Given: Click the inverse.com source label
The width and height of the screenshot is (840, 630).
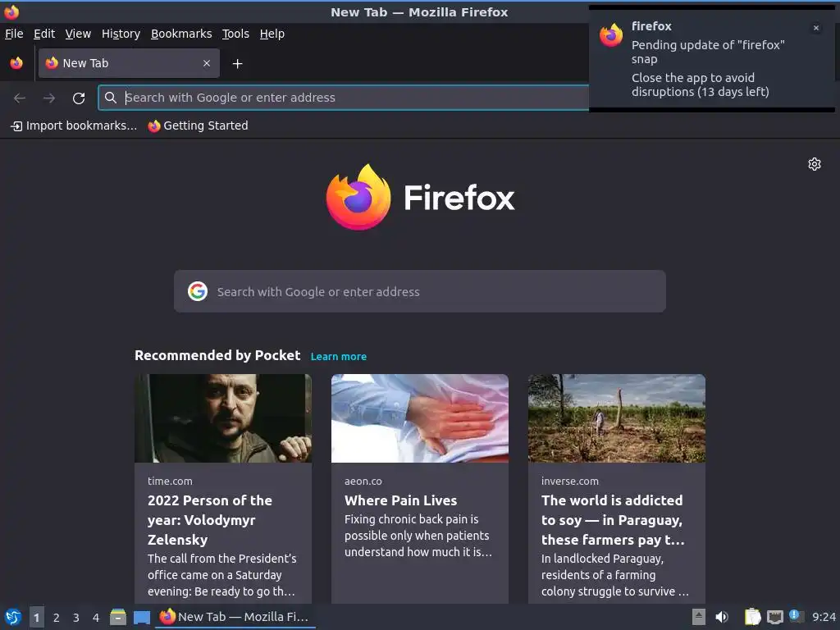Looking at the screenshot, I should click(x=570, y=481).
